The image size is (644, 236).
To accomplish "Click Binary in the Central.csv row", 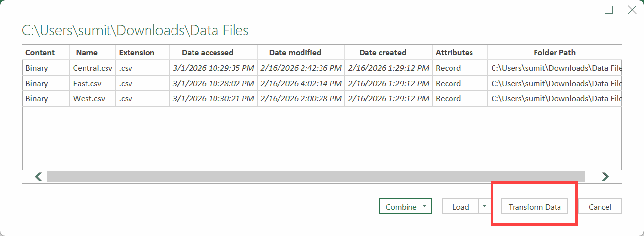I will [46, 68].
